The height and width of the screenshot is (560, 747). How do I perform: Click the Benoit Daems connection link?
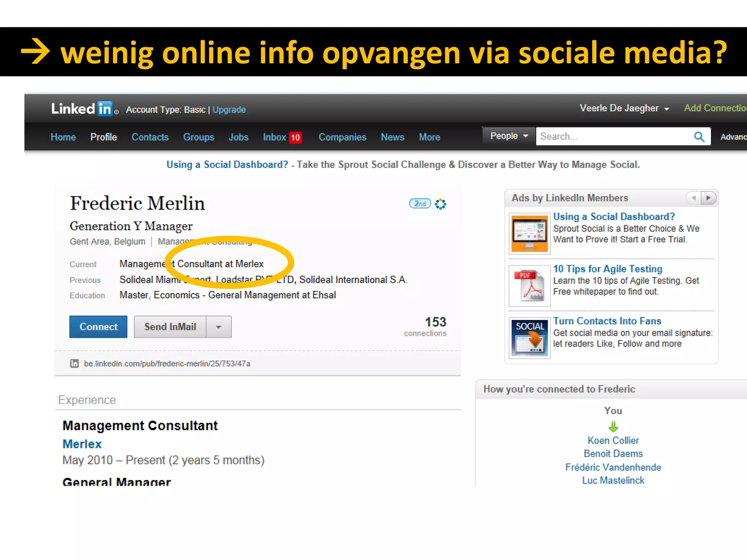pos(613,454)
